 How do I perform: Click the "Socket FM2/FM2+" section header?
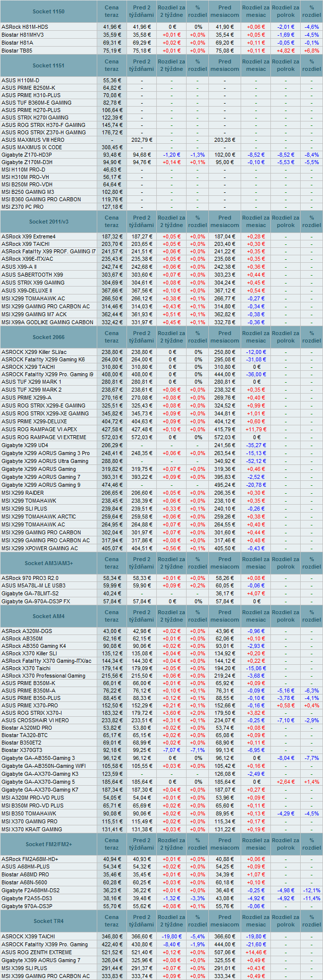pos(49,844)
